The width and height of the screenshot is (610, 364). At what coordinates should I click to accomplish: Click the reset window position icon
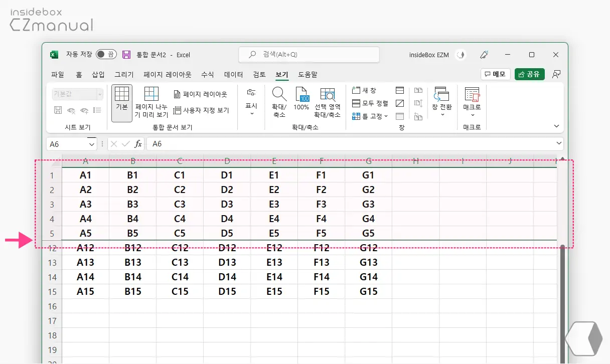(418, 116)
